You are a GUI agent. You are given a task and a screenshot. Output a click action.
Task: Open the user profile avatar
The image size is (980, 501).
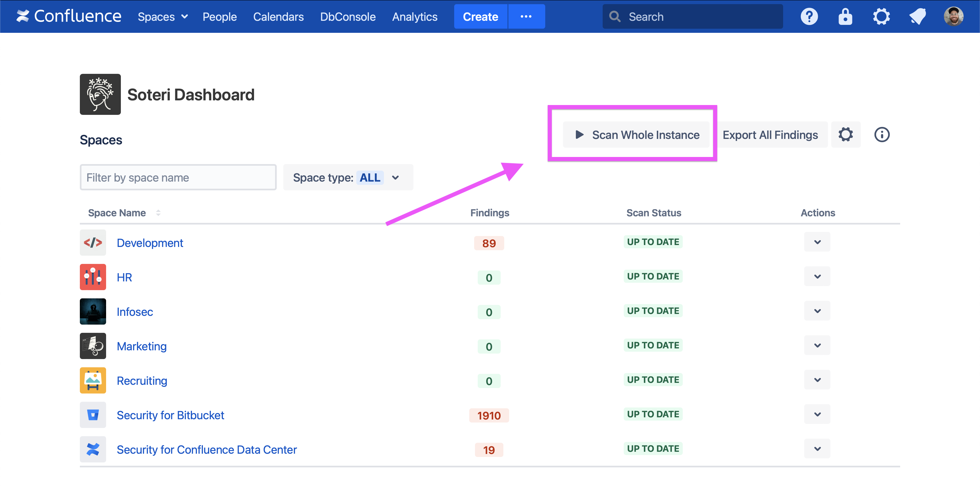coord(953,16)
